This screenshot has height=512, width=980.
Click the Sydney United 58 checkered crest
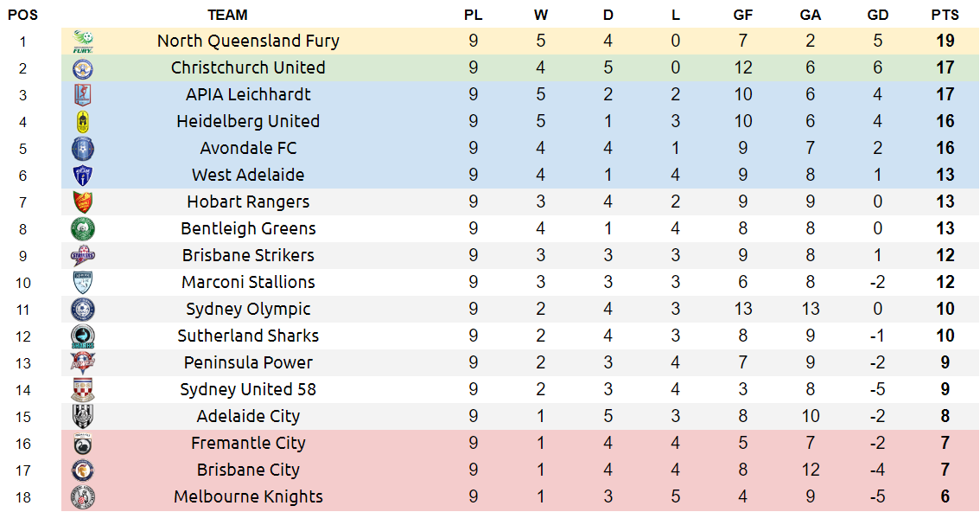[x=82, y=390]
